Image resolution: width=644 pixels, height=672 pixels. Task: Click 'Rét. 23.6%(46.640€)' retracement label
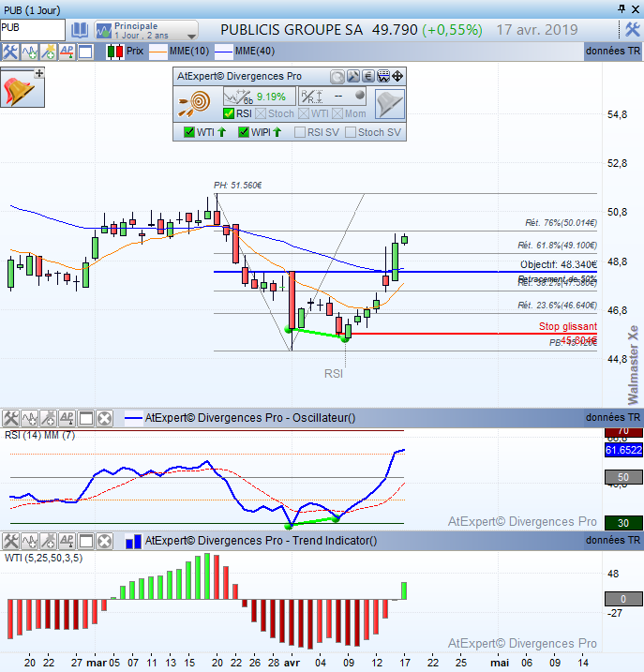[557, 306]
